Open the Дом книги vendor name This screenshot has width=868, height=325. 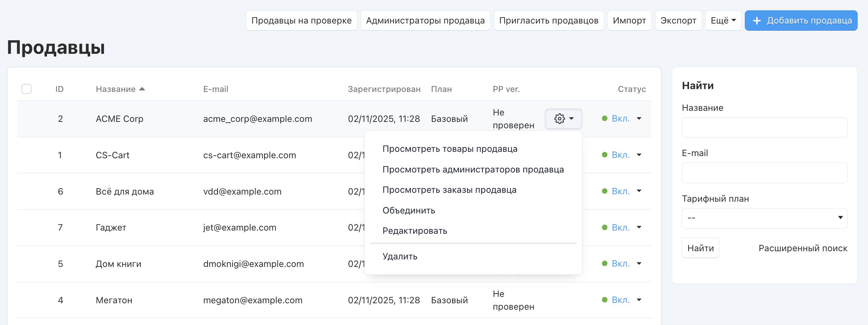[x=119, y=264]
